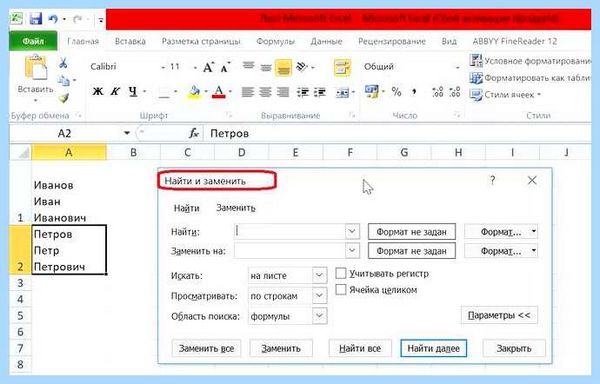Click the Copy icon
This screenshot has width=600, height=384.
tap(63, 81)
